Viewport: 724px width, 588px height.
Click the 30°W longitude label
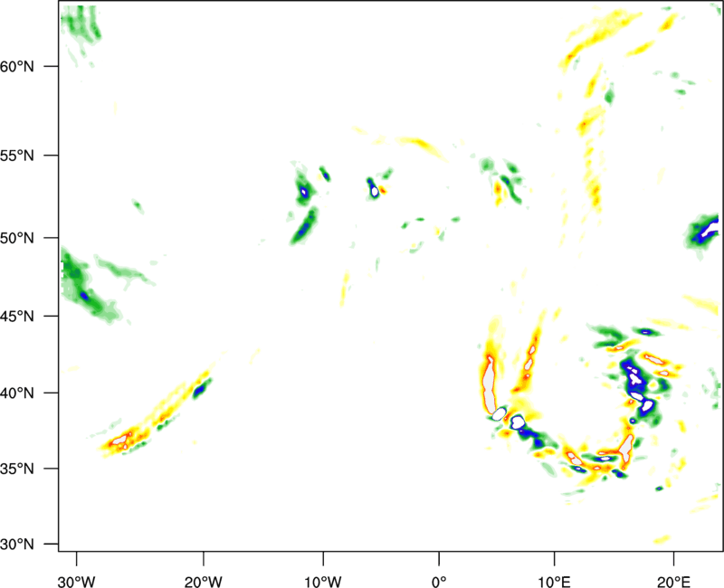77,582
